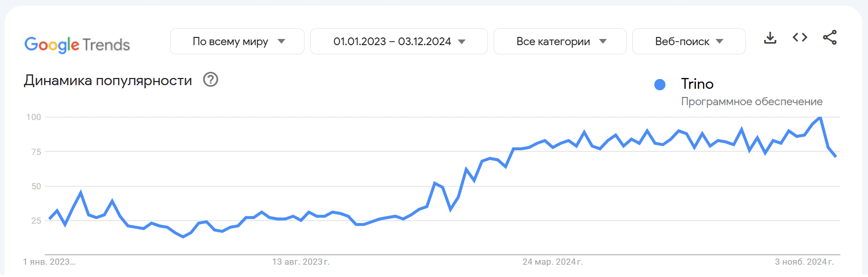Open the Все категории dropdown
This screenshot has height=277, width=868.
point(560,42)
